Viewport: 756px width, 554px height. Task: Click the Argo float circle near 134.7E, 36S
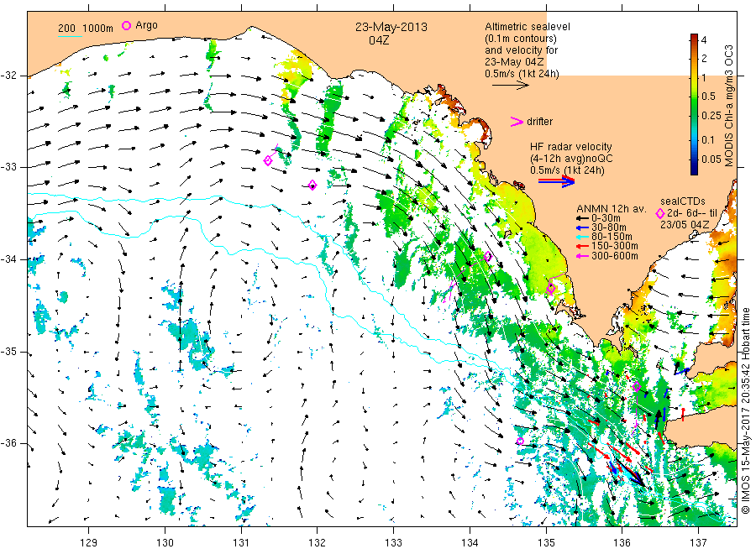520,441
